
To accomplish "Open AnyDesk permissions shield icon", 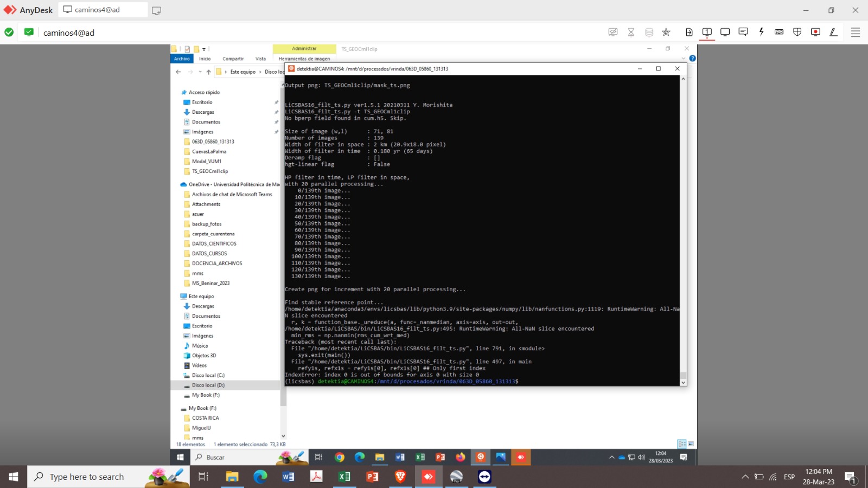I will (x=797, y=32).
